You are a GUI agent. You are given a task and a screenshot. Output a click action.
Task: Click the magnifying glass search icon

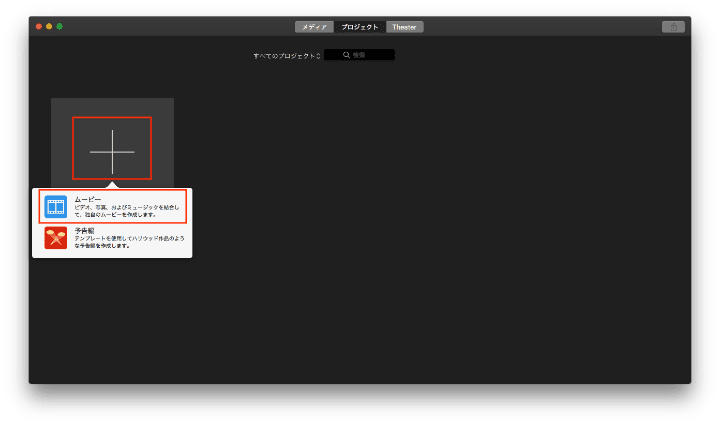346,55
